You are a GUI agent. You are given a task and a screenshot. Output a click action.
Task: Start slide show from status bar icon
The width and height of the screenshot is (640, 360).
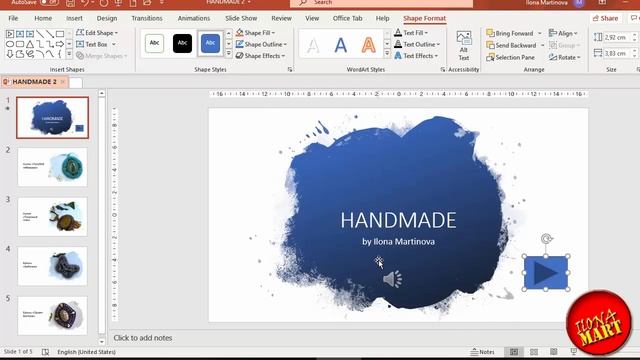[x=573, y=351]
